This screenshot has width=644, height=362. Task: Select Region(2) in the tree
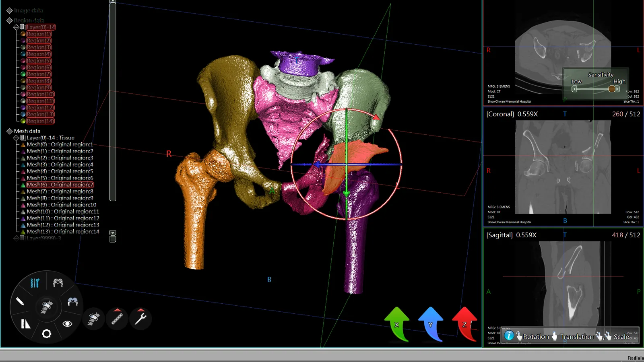[x=39, y=41]
